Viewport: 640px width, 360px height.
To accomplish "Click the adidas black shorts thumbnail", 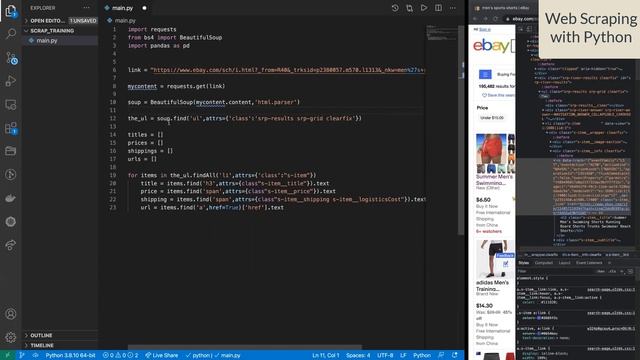I will tap(495, 259).
